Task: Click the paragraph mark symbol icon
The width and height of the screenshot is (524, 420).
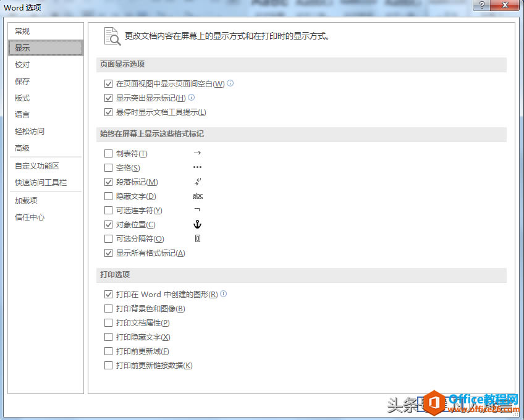Action: tap(198, 182)
